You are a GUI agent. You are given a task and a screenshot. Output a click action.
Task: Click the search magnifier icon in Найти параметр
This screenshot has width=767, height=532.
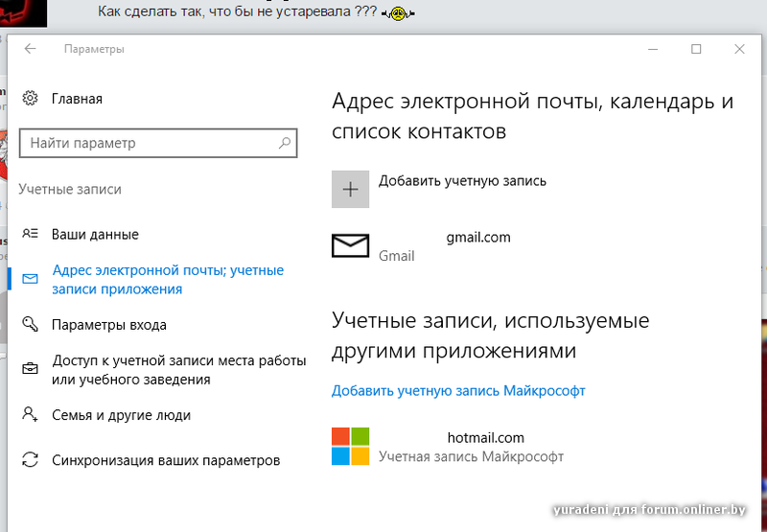(x=285, y=143)
